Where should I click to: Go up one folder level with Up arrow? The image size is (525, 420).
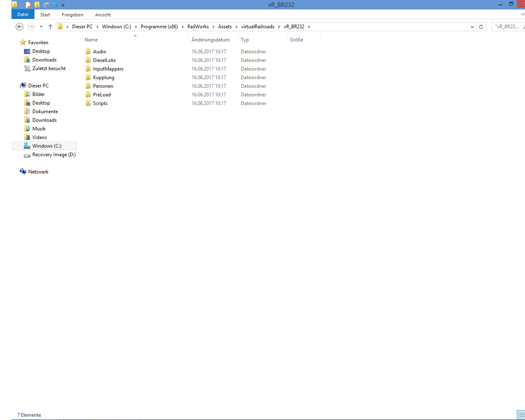(x=50, y=27)
